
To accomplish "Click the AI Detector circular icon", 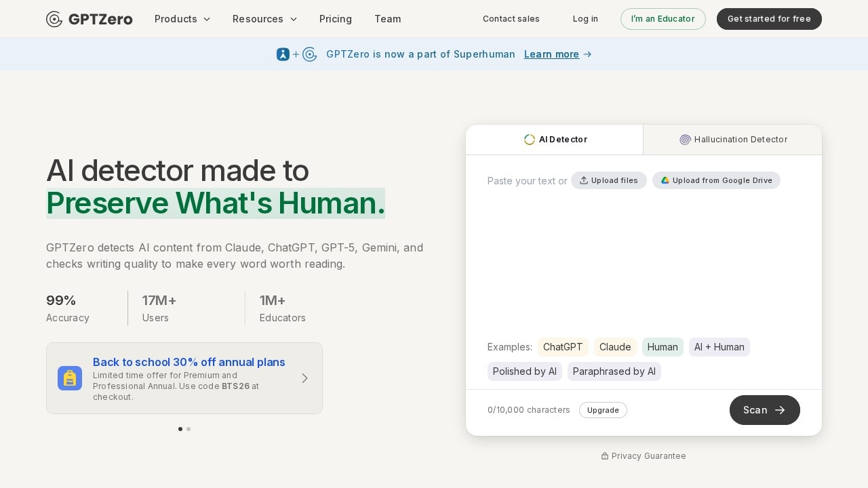I will [530, 140].
